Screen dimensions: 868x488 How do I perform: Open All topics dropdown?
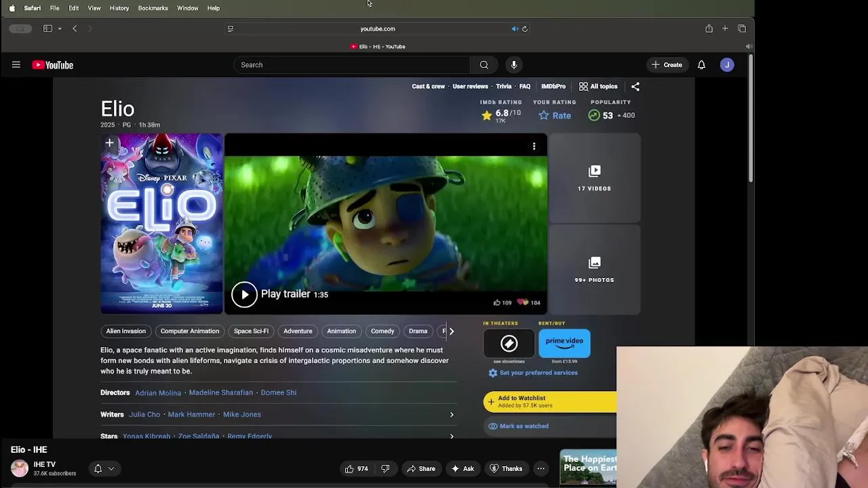pyautogui.click(x=598, y=87)
